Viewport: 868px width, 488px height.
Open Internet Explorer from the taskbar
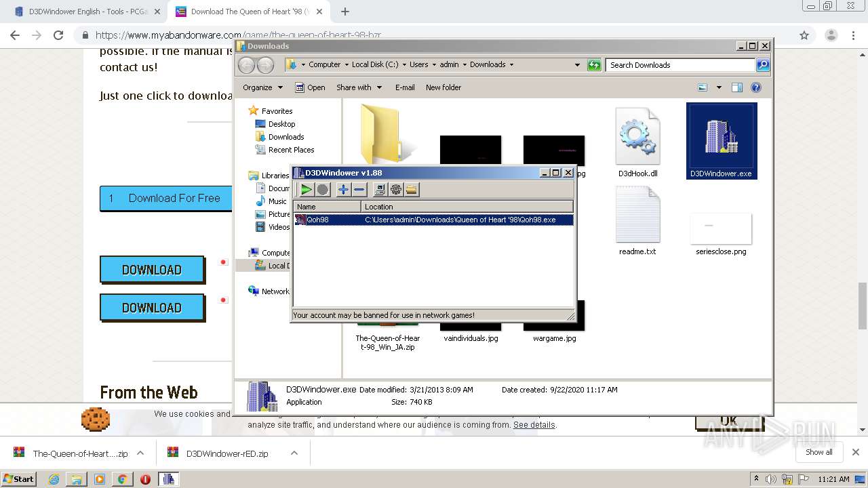(54, 479)
